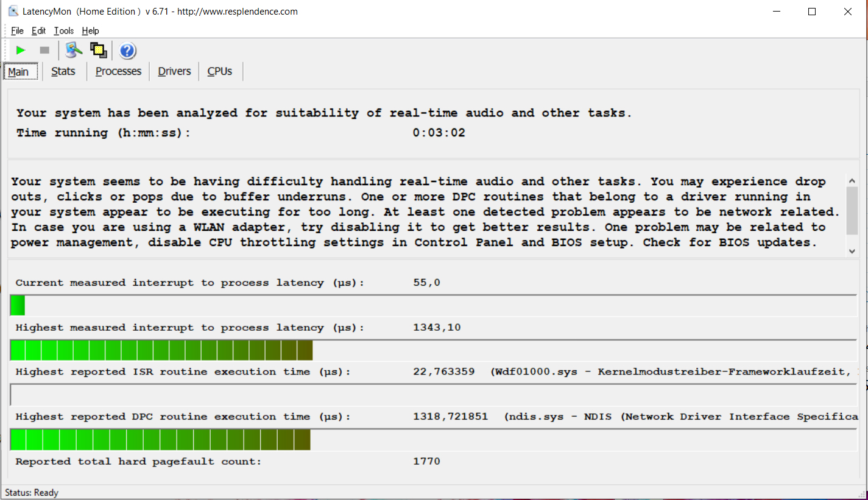The width and height of the screenshot is (868, 500).
Task: Open the Edit menu
Action: pos(38,30)
